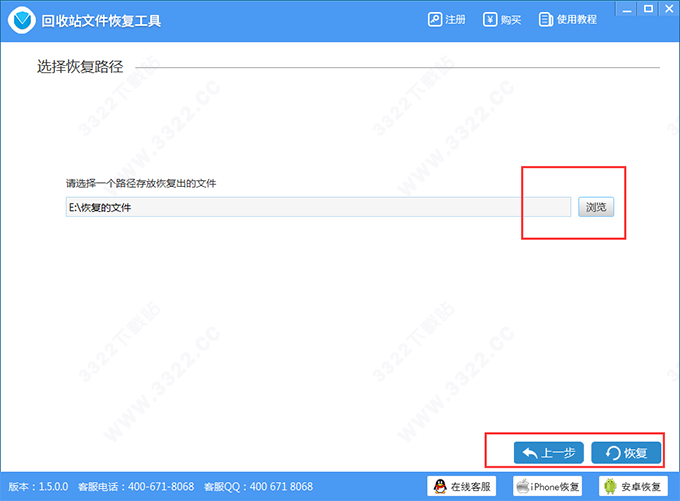Viewport: 680px width, 501px height.
Task: Click the 版本 1.5.0.0 version text
Action: click(38, 487)
